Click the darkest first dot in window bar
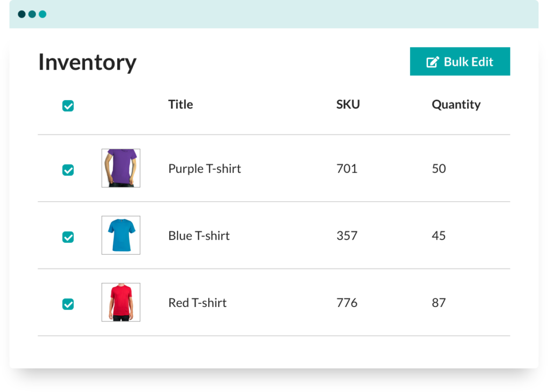The image size is (548, 392). [22, 14]
